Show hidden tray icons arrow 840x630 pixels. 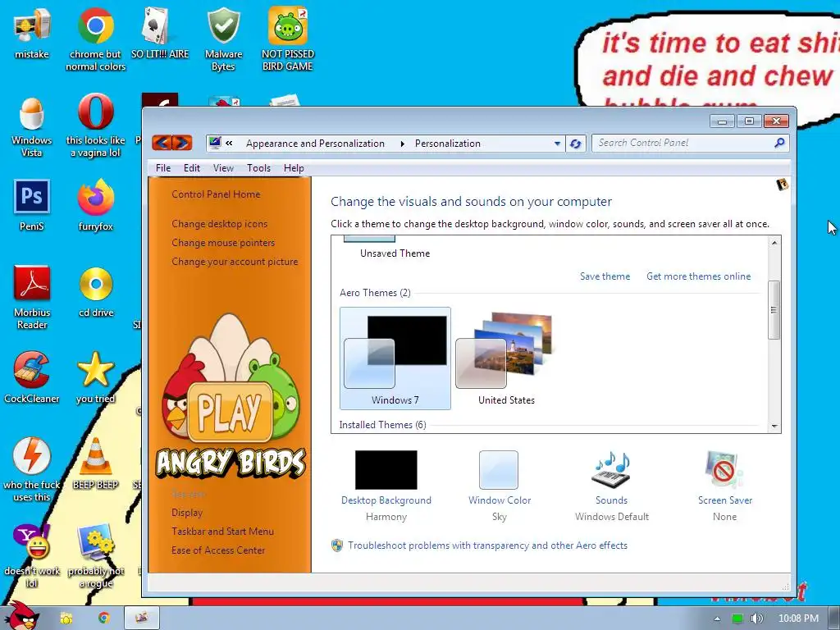tap(717, 619)
